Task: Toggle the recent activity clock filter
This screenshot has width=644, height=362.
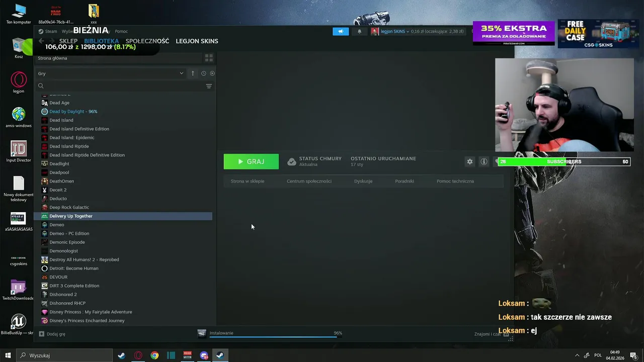Action: click(x=204, y=73)
